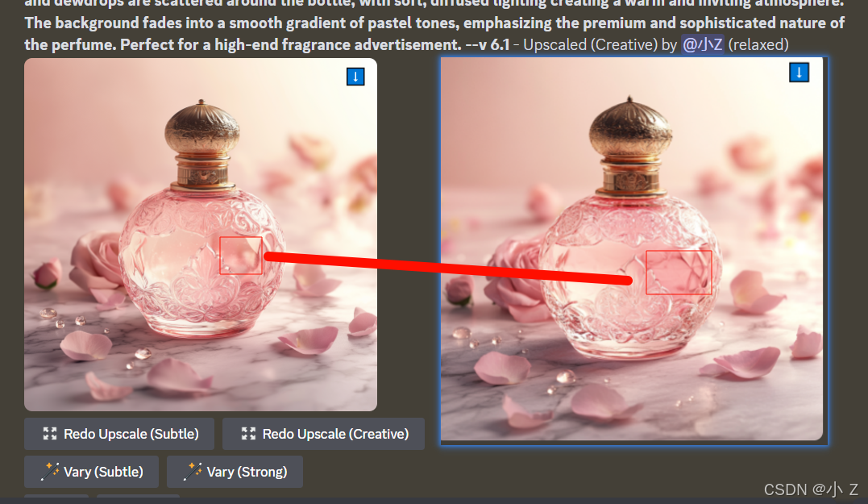The height and width of the screenshot is (504, 868).
Task: Choose the Redo Upscale (Creative) button label
Action: pos(335,434)
